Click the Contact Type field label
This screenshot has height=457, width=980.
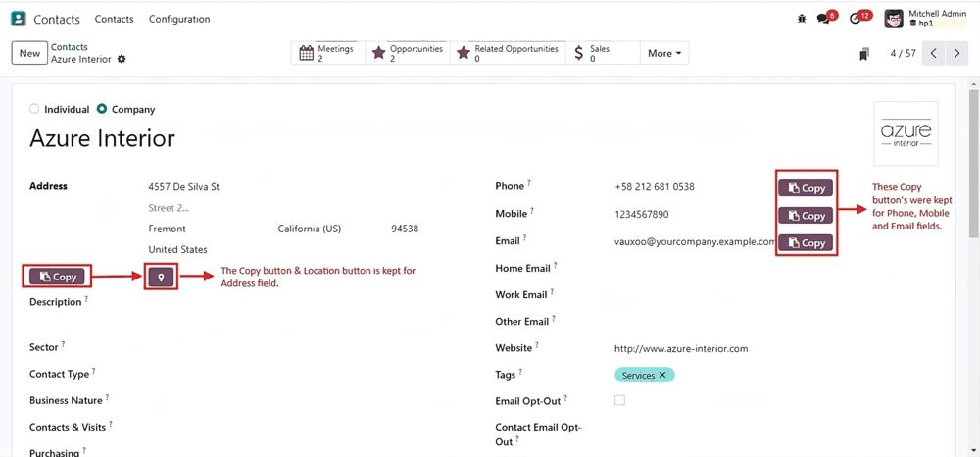(60, 374)
